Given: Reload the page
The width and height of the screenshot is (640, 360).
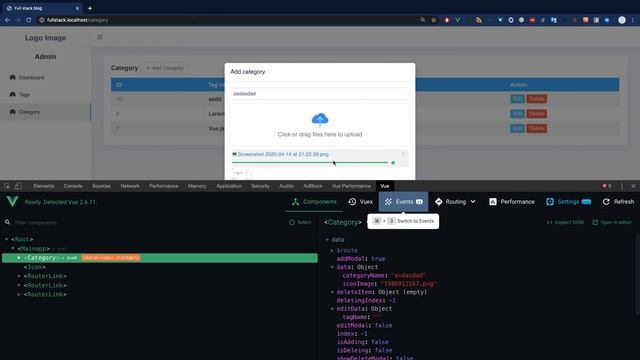Looking at the screenshot, I should point(29,20).
